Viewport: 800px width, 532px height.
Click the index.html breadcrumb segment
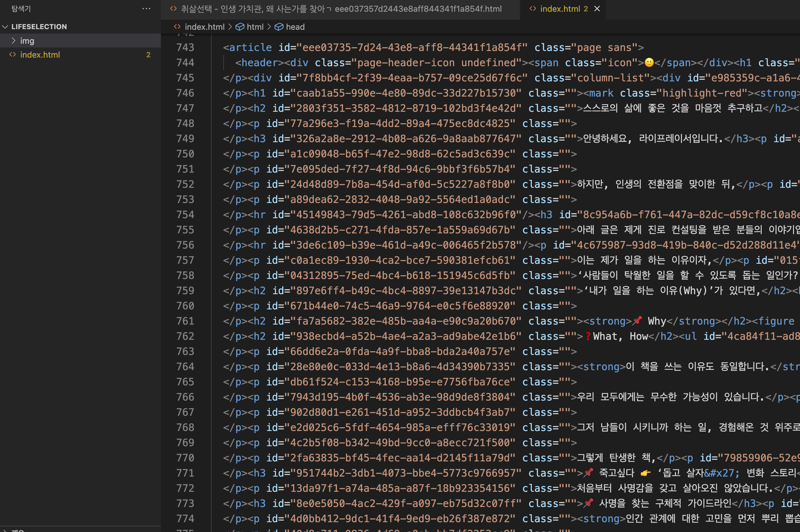(205, 27)
